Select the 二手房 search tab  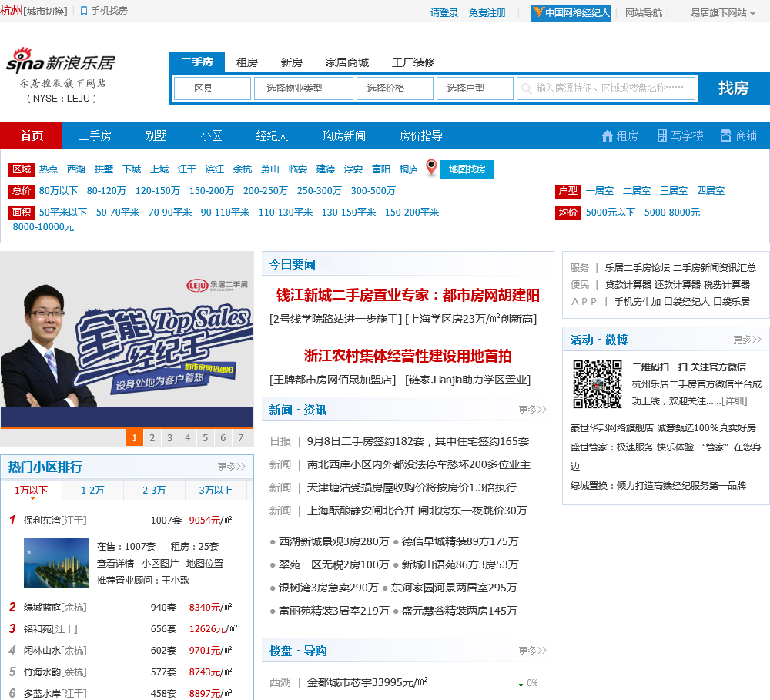pyautogui.click(x=197, y=62)
